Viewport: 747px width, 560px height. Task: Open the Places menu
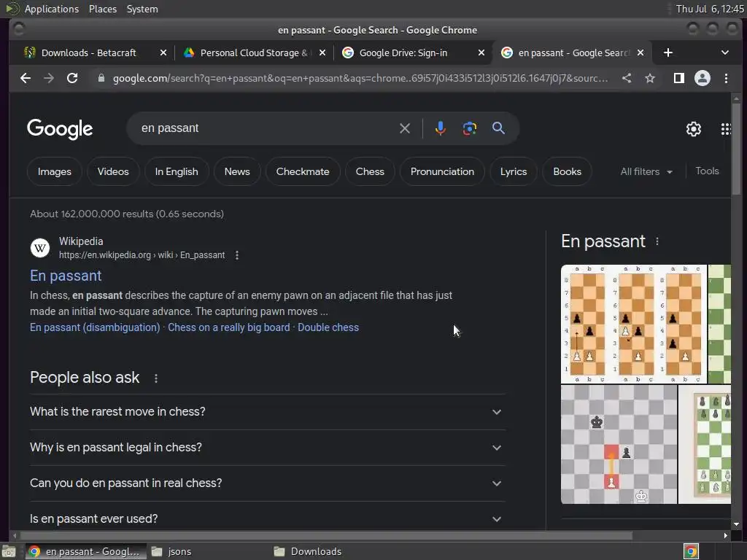pyautogui.click(x=102, y=9)
